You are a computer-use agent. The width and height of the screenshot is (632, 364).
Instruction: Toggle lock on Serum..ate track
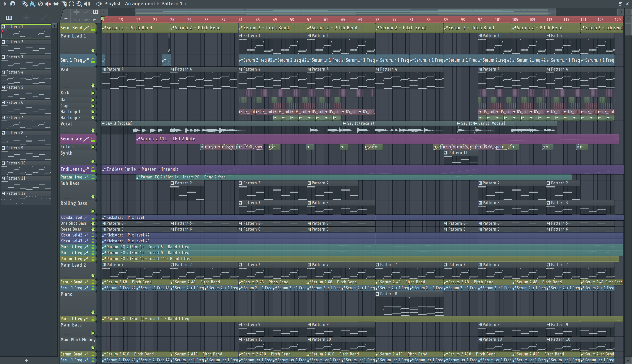coord(93,139)
